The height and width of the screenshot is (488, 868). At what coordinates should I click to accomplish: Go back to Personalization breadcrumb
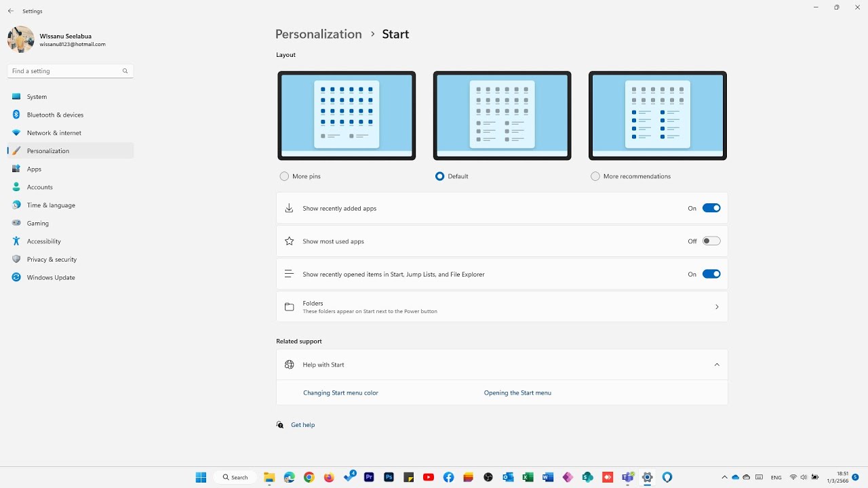click(x=319, y=34)
